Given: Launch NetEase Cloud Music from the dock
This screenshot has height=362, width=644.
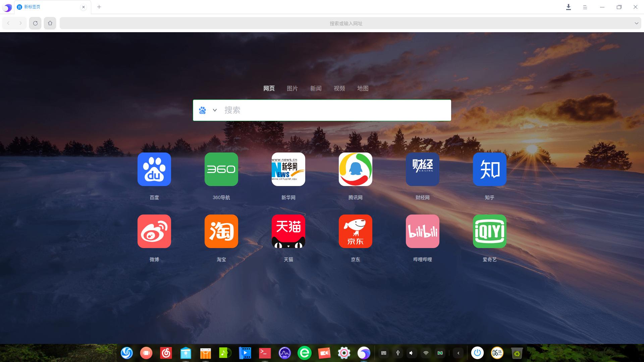Looking at the screenshot, I should (166, 353).
